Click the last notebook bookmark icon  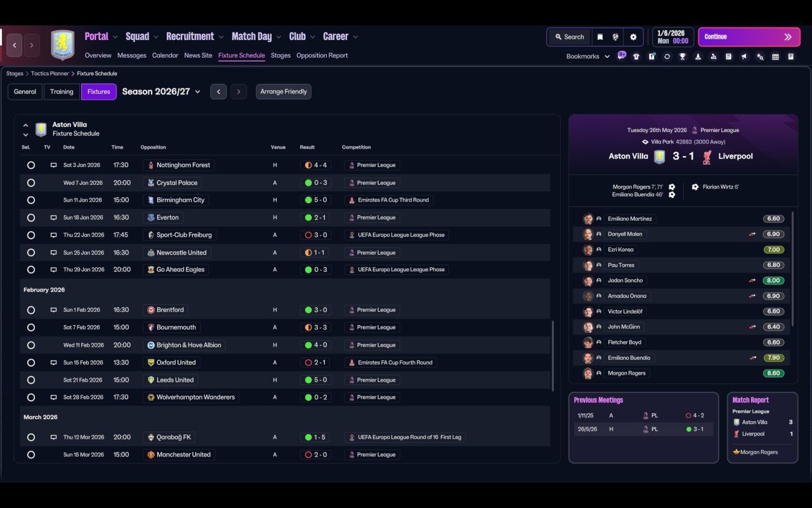point(791,57)
